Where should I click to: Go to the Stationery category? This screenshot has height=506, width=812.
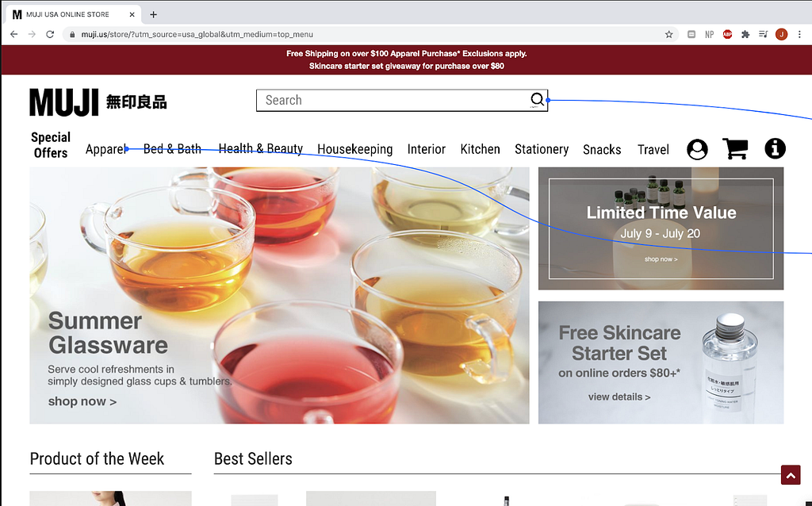(541, 149)
